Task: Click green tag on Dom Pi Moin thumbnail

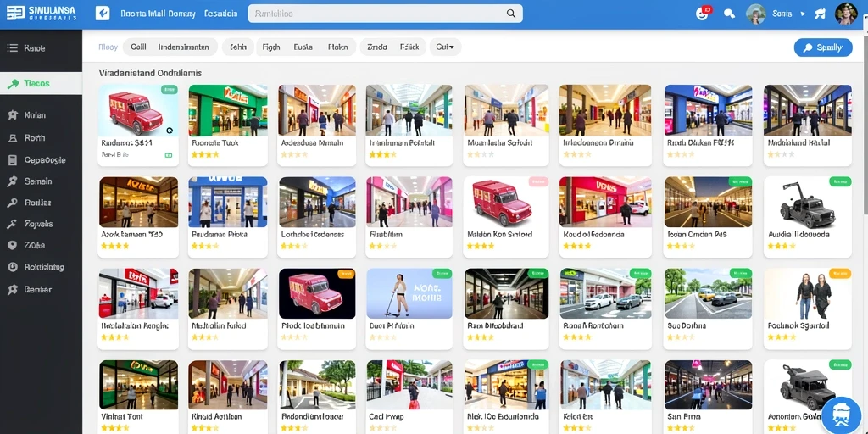Action: tap(441, 274)
